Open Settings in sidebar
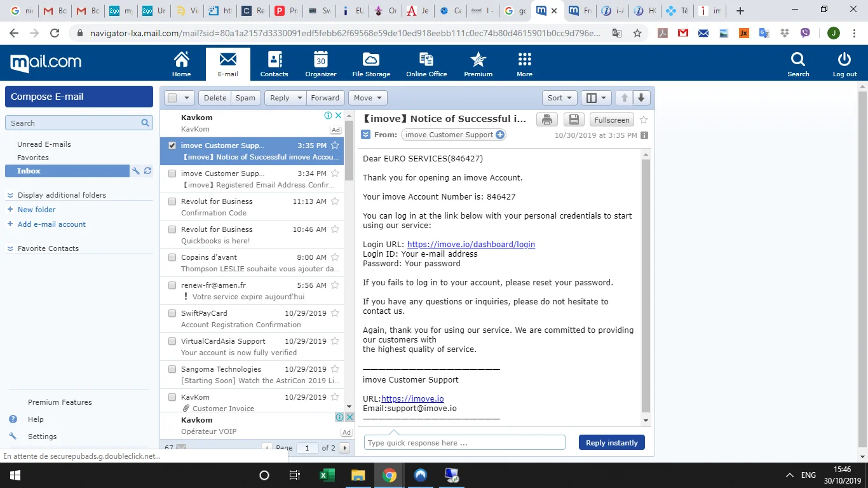Screen dimensions: 868x488 point(42,437)
